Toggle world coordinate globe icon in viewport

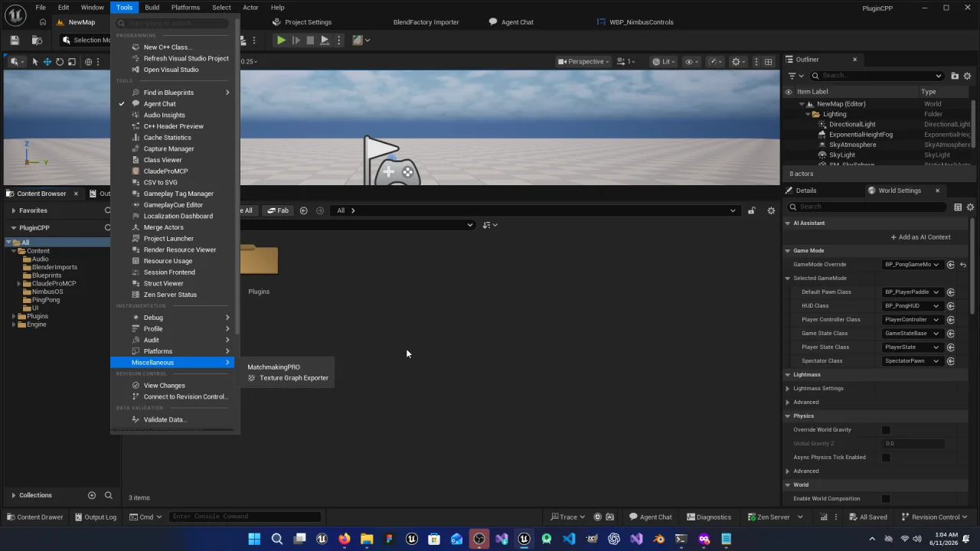coord(89,62)
